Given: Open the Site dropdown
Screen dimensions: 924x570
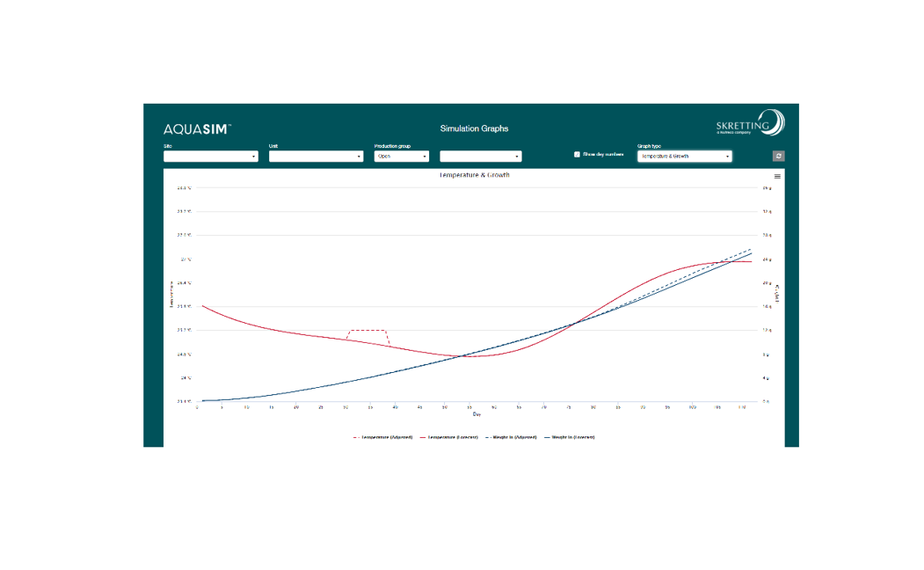Looking at the screenshot, I should click(x=211, y=157).
